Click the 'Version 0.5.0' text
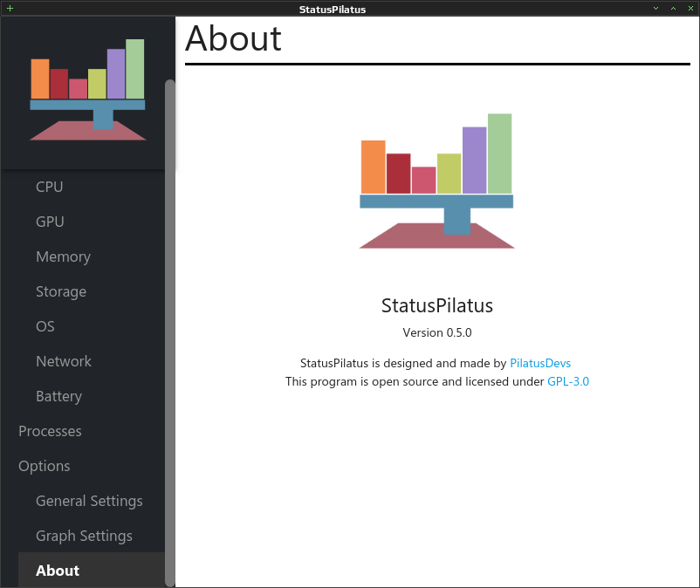The height and width of the screenshot is (588, 700). (437, 332)
